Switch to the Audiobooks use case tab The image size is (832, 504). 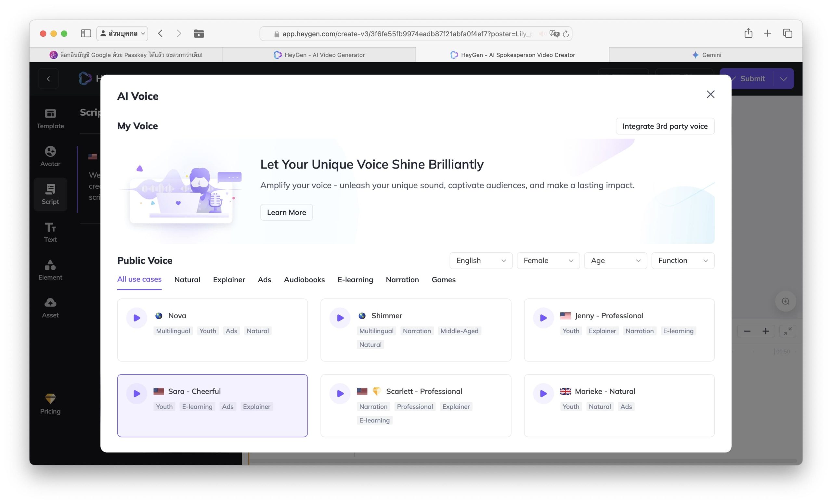(304, 280)
